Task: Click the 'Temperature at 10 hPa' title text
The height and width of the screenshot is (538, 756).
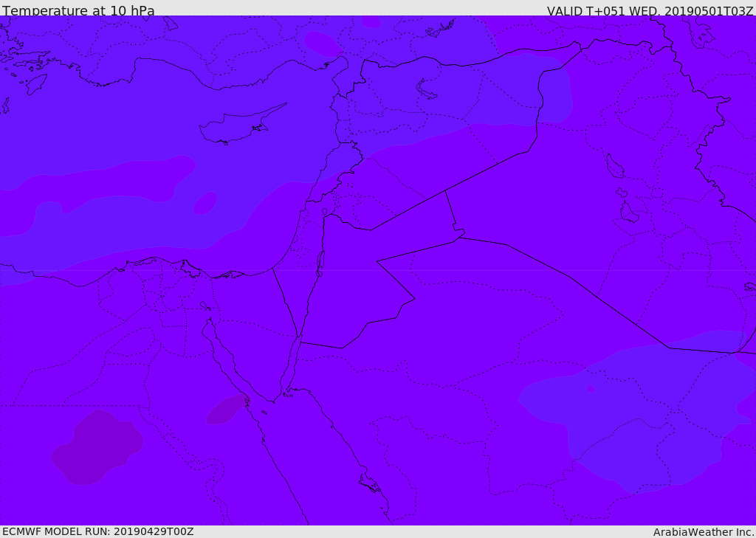Action: pos(78,10)
